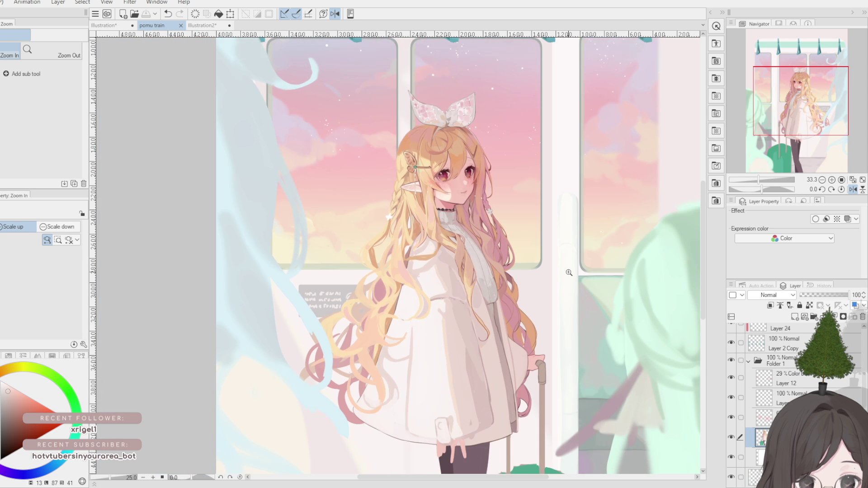Click navigator flip vertical icon
The image size is (868, 488).
[x=863, y=189]
